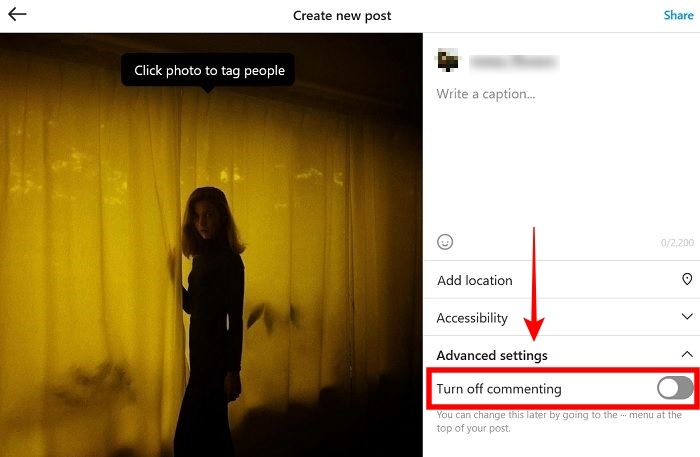The image size is (700, 457).
Task: Click the Write a caption text area
Action: [562, 156]
